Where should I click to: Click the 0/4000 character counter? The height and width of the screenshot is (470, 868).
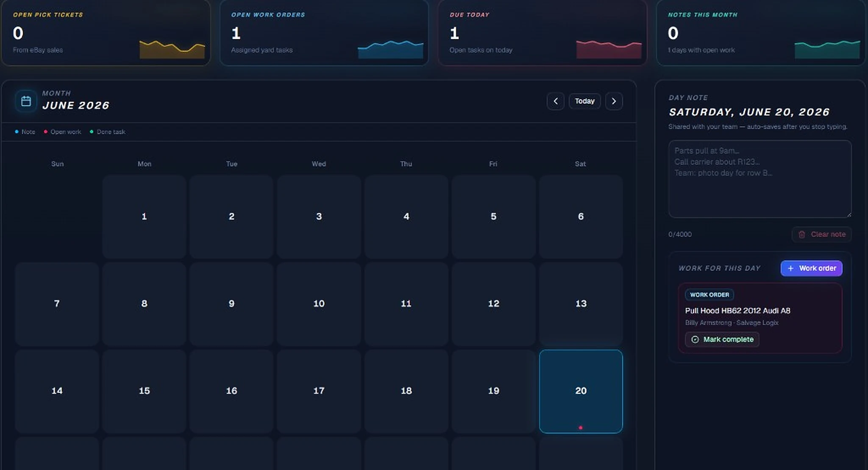coord(680,234)
